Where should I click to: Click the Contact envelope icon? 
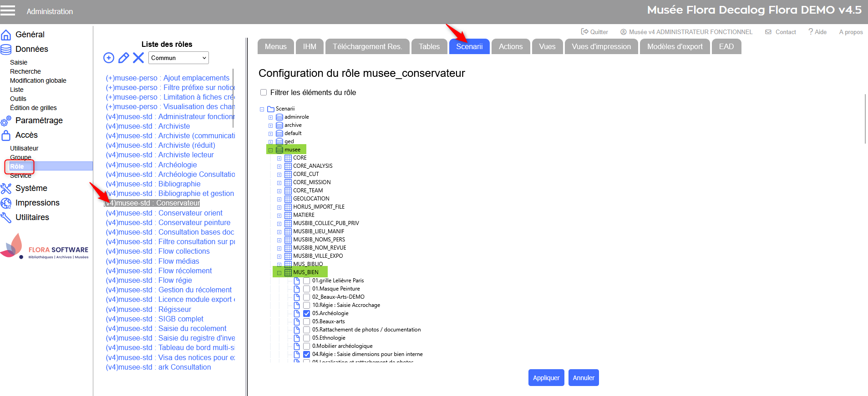768,32
